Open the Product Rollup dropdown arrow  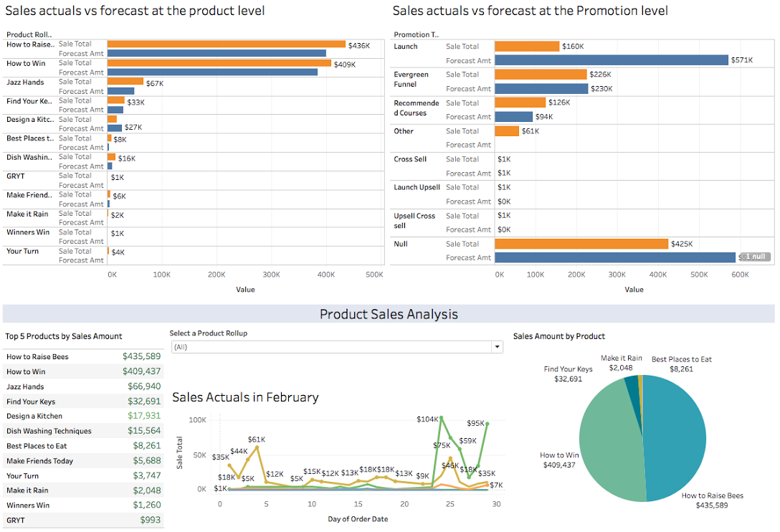(497, 347)
